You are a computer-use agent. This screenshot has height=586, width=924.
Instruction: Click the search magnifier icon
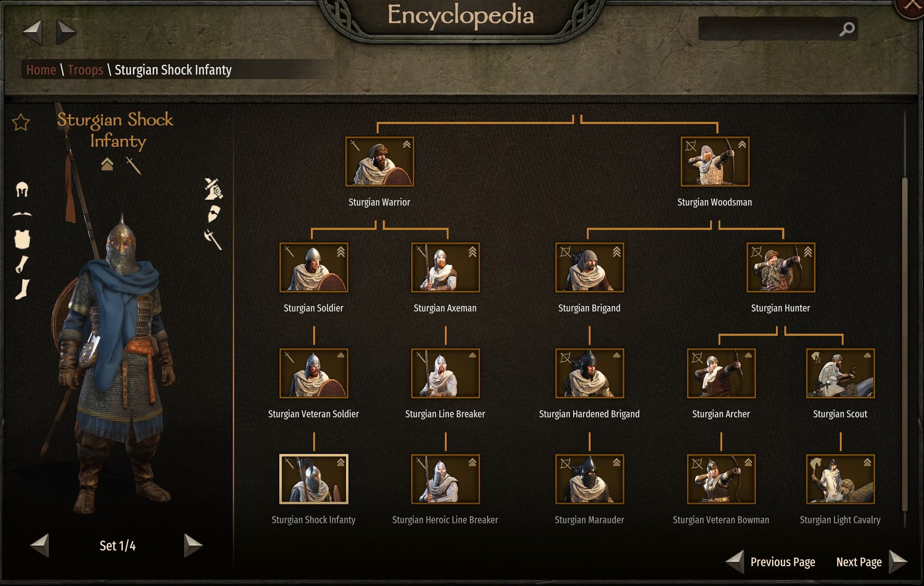(x=847, y=29)
